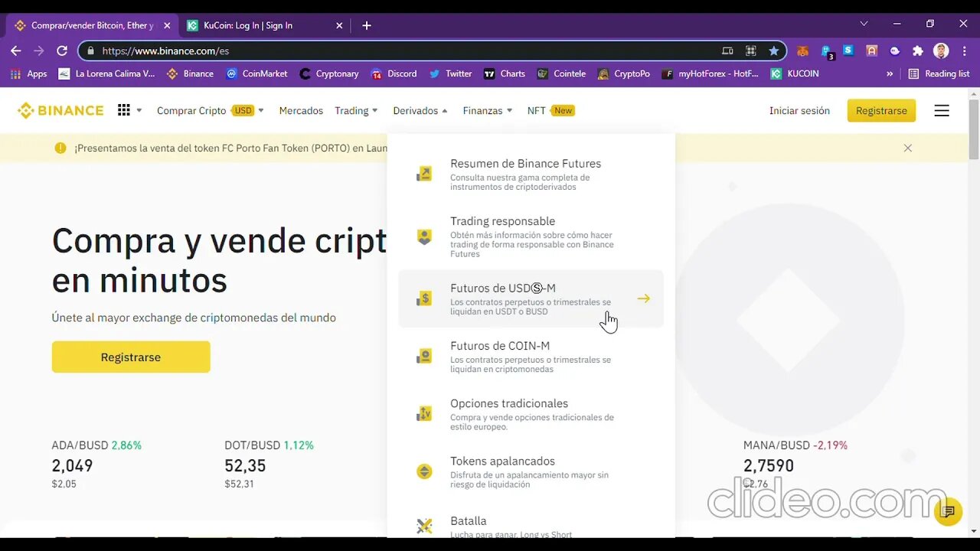980x551 pixels.
Task: Open the tab search dropdown arrow
Action: click(864, 24)
